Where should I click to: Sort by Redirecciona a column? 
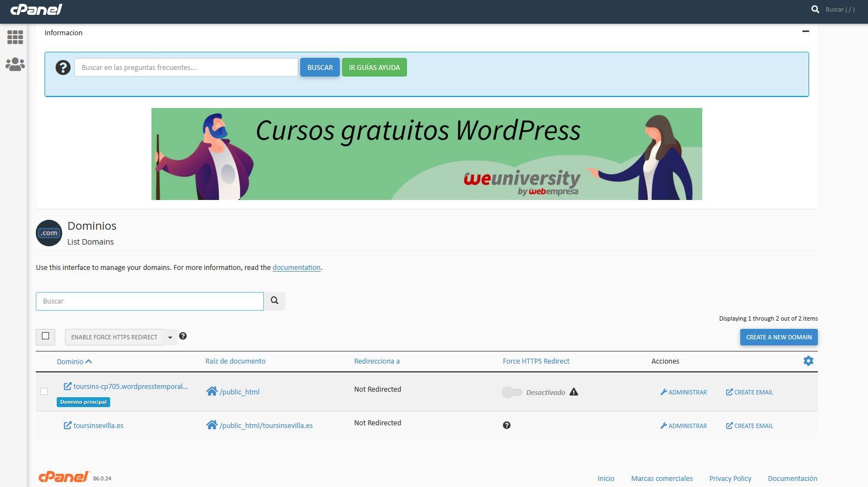pyautogui.click(x=377, y=361)
